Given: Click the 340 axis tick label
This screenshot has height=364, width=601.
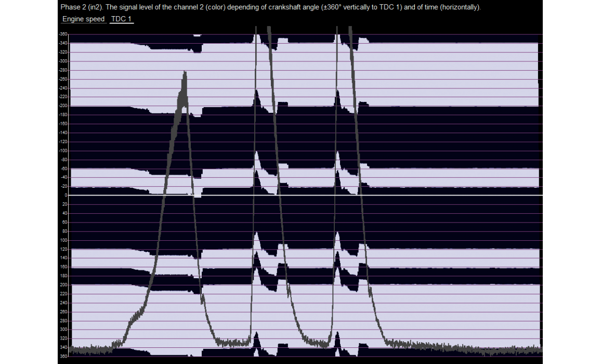Looking at the screenshot, I should 63,347.
